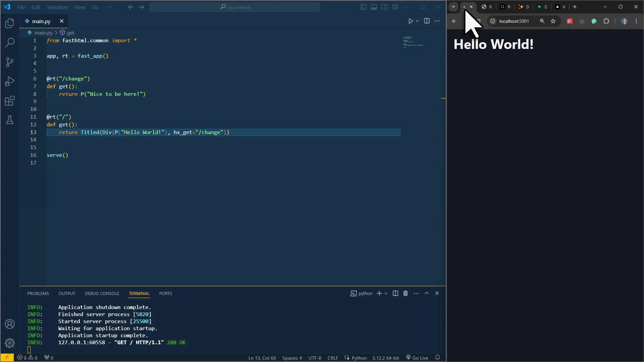Screen dimensions: 644x362
Task: Run the main.py file with the play button
Action: tap(411, 21)
